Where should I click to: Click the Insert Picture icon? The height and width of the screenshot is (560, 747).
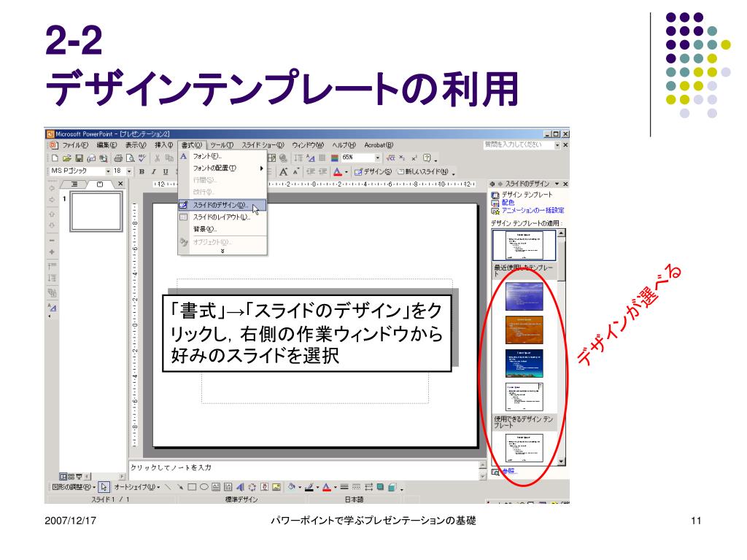click(276, 487)
